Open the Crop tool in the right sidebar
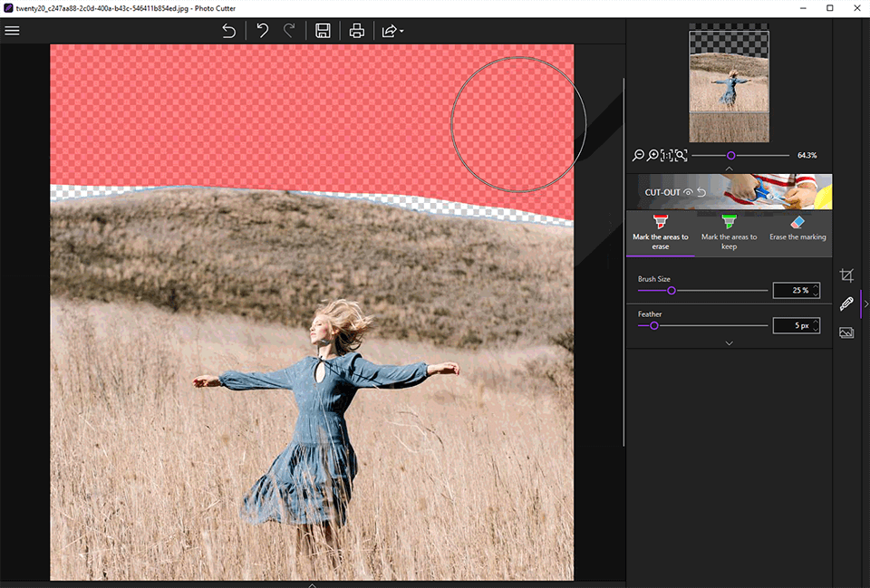The height and width of the screenshot is (588, 870). tap(846, 275)
